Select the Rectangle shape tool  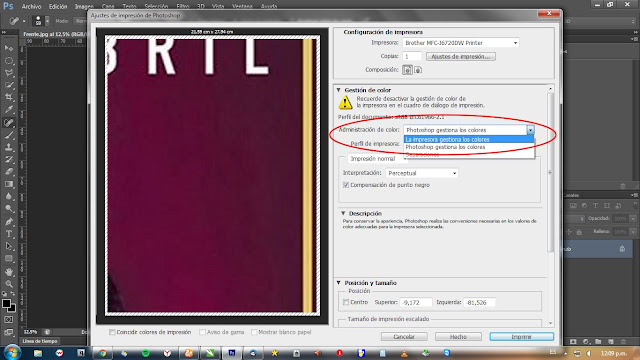tap(9, 259)
